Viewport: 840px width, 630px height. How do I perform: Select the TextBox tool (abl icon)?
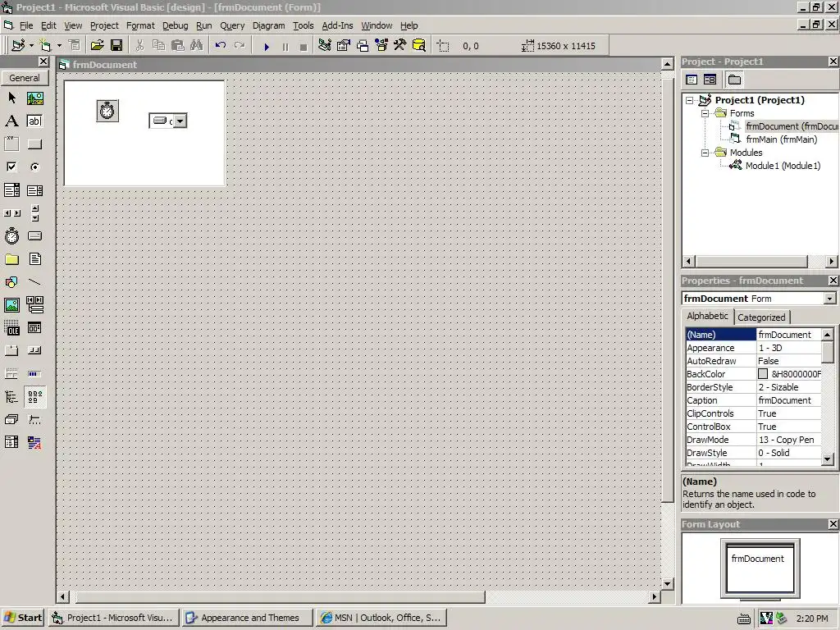click(x=34, y=121)
